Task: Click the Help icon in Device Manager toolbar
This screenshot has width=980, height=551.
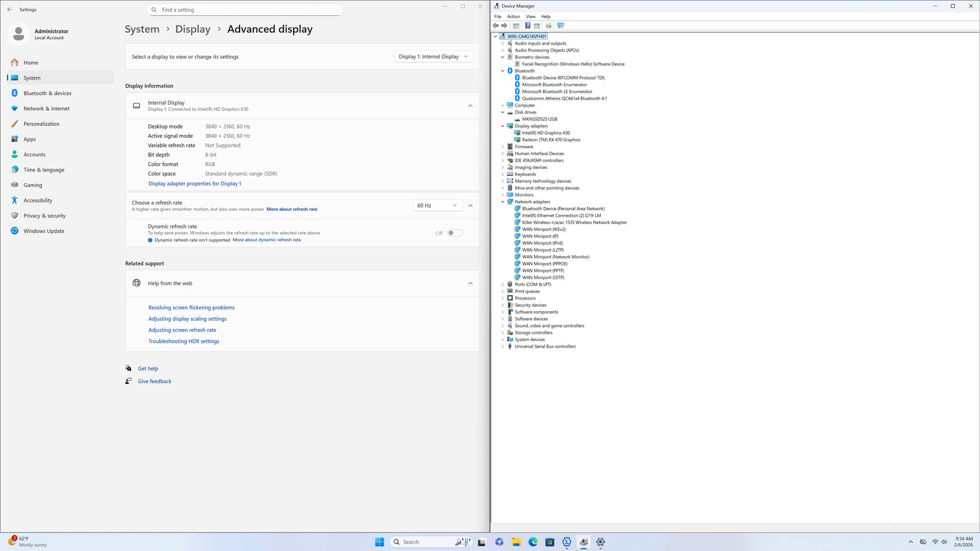Action: [527, 26]
